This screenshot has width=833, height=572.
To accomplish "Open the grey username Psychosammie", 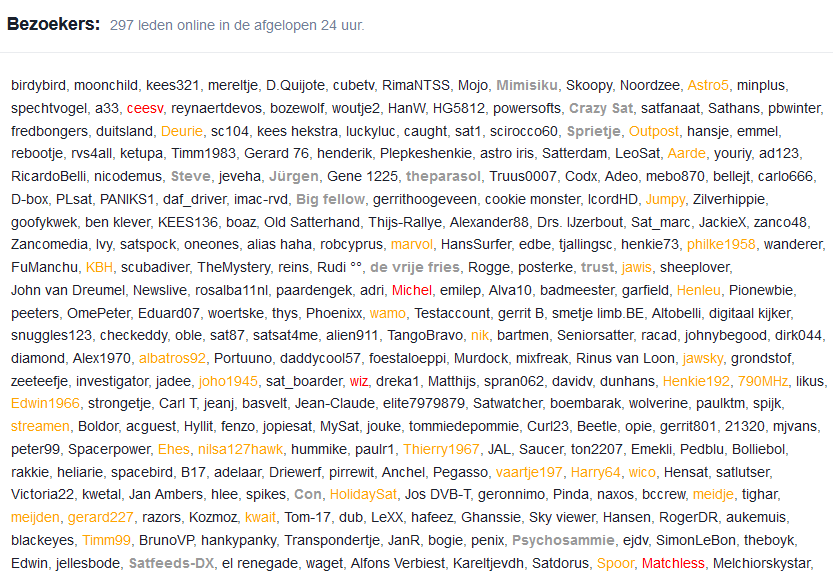I will [x=563, y=540].
